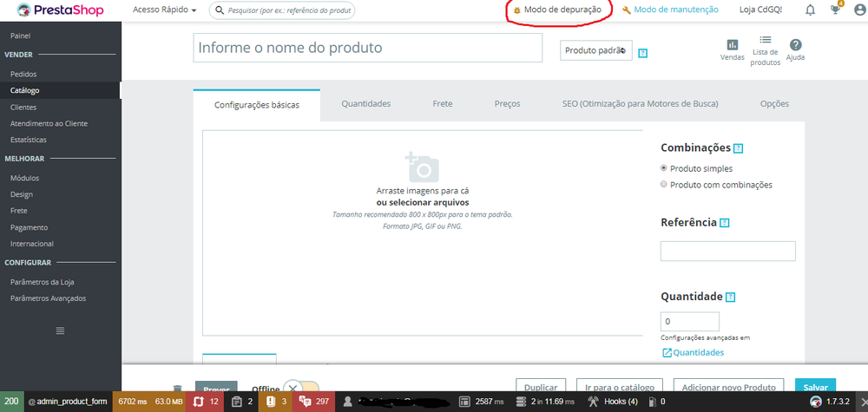Screen dimensions: 868x412
Task: Switch to the Frete tab
Action: pos(443,103)
